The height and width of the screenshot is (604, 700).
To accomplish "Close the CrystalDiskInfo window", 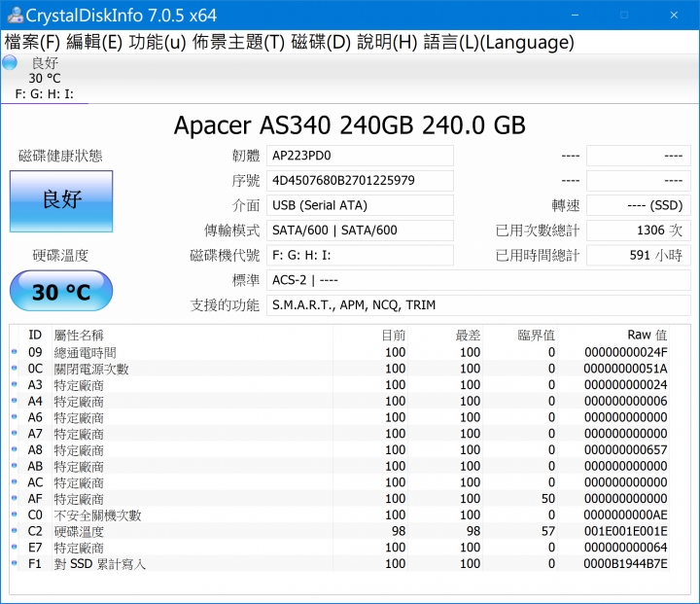I will [x=674, y=16].
